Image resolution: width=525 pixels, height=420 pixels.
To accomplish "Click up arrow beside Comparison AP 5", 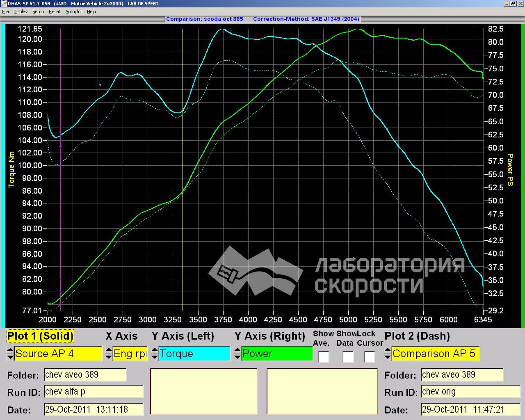I will click(388, 350).
